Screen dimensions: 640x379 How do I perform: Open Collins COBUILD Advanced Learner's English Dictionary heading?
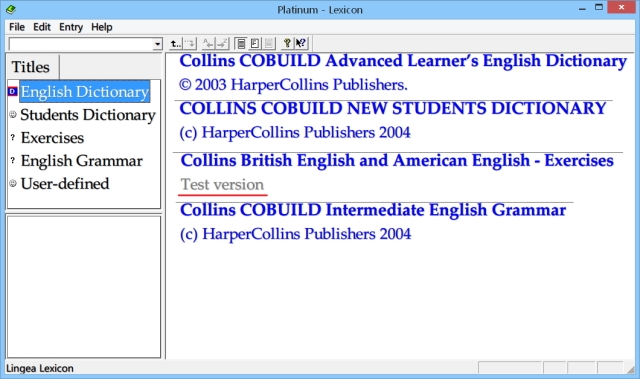403,61
